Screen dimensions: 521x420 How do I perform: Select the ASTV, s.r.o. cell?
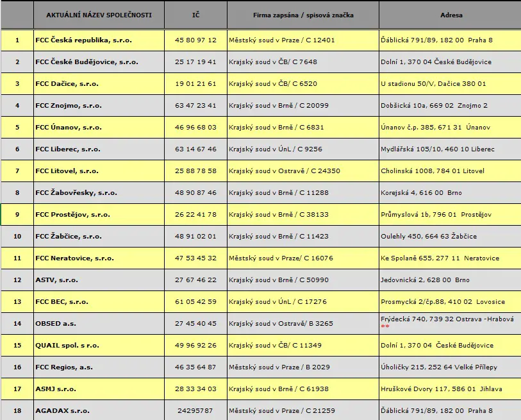pyautogui.click(x=99, y=280)
